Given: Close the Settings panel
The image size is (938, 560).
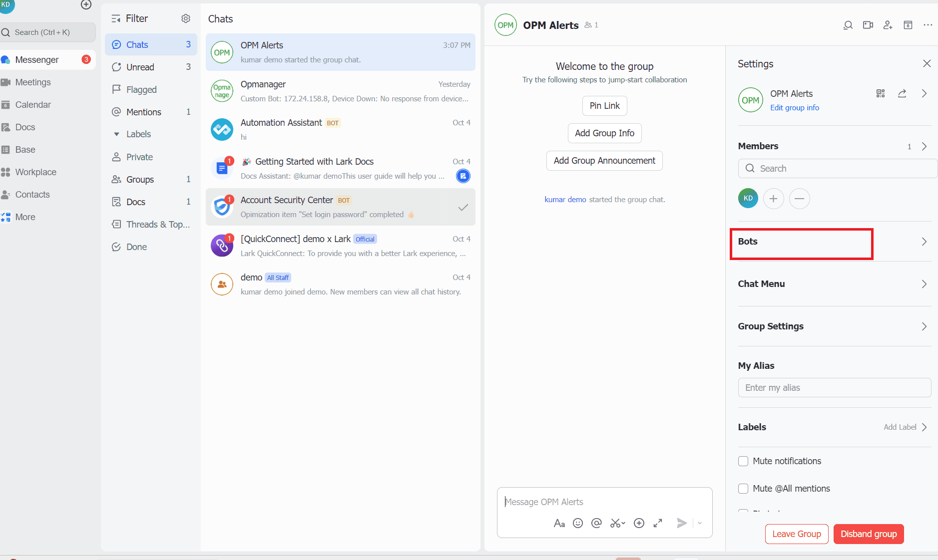Looking at the screenshot, I should click(927, 63).
